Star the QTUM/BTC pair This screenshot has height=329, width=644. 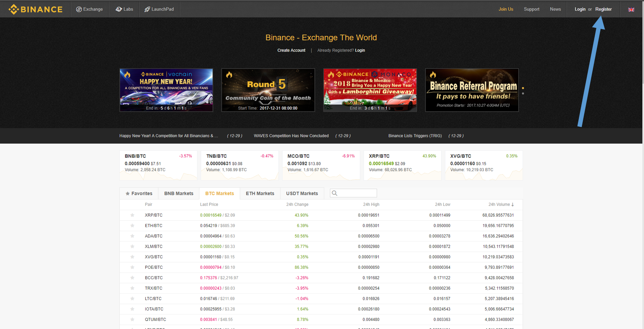pyautogui.click(x=132, y=320)
